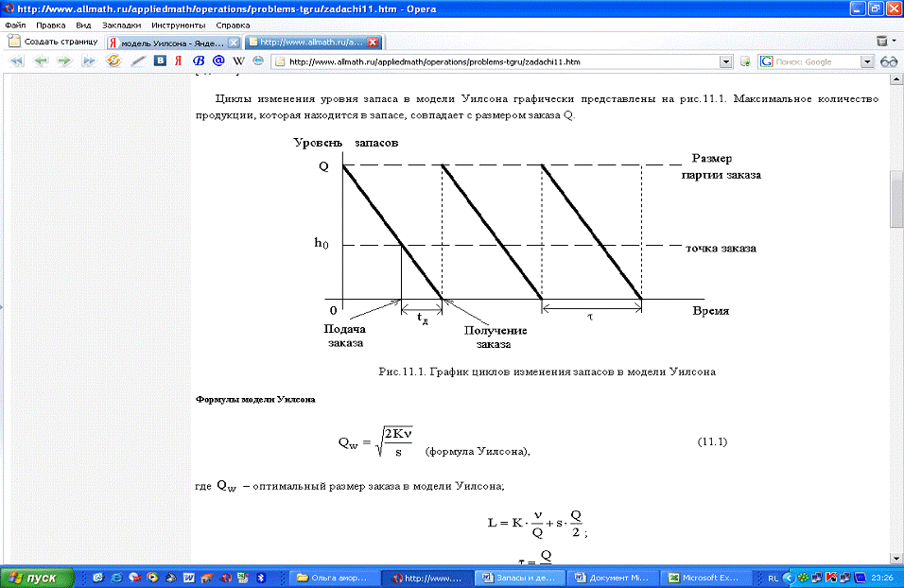
Task: Switch to Opera 'http://www....' taskbar button
Action: click(427, 578)
